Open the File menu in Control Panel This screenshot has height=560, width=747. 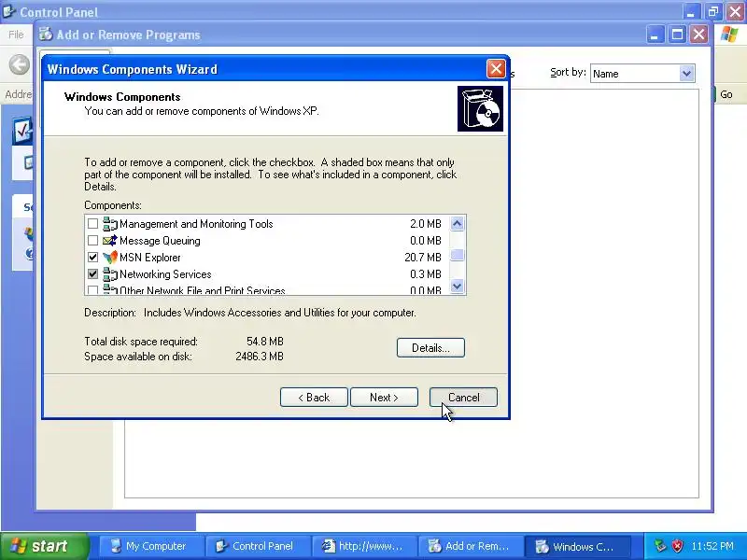[x=16, y=35]
